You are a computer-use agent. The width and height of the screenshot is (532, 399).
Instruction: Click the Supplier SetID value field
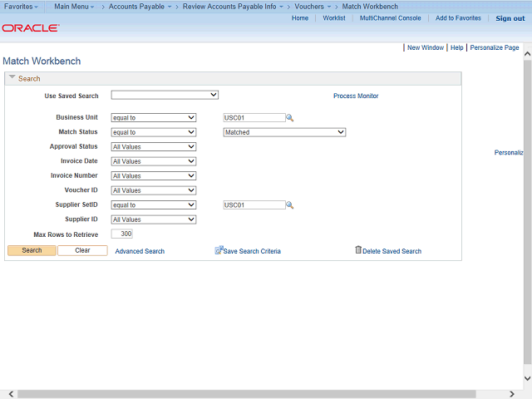254,205
